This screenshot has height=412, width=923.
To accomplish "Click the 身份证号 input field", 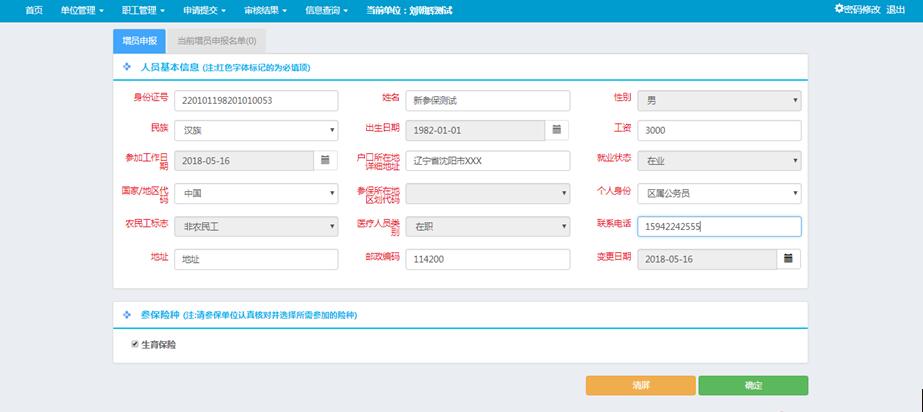I will pos(256,100).
